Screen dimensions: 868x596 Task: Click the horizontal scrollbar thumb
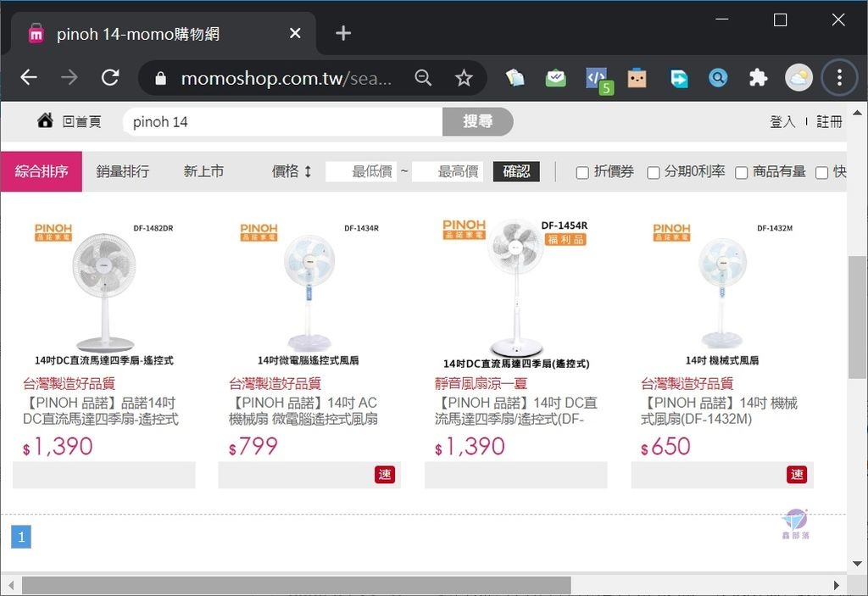pos(296,585)
